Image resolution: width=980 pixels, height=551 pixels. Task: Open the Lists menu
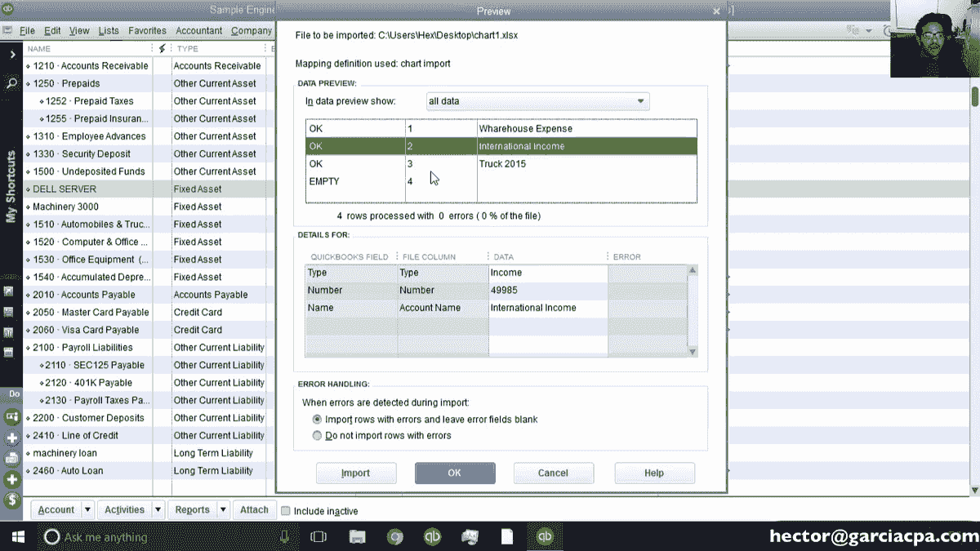[109, 30]
